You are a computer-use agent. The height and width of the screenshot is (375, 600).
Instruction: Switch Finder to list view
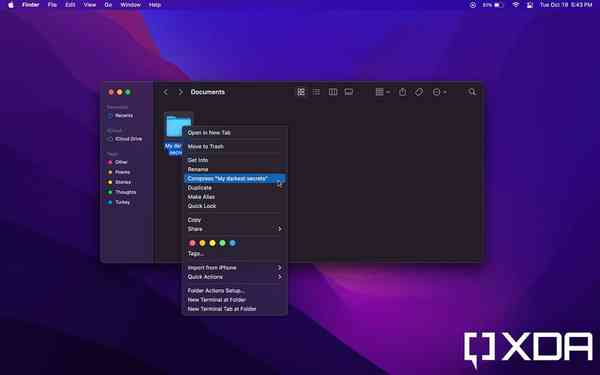pos(316,92)
